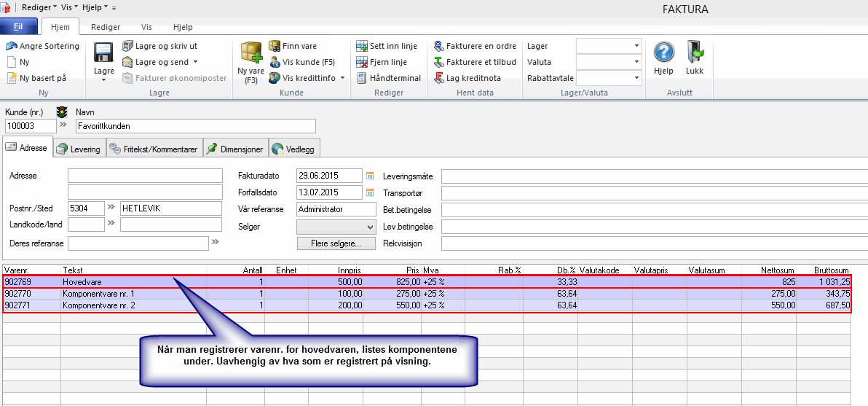868x406 pixels.
Task: Open the Fritekst/Kommentarer tab
Action: pyautogui.click(x=154, y=149)
